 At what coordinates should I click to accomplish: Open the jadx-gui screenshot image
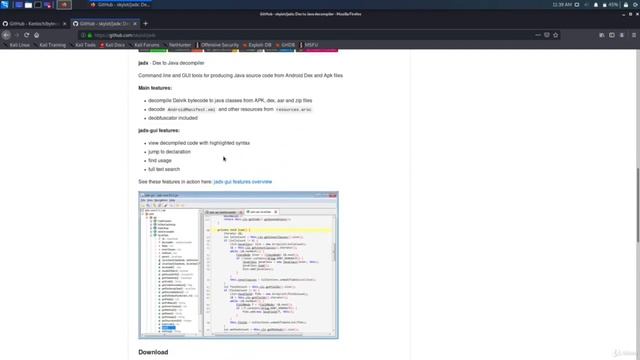[x=238, y=265]
